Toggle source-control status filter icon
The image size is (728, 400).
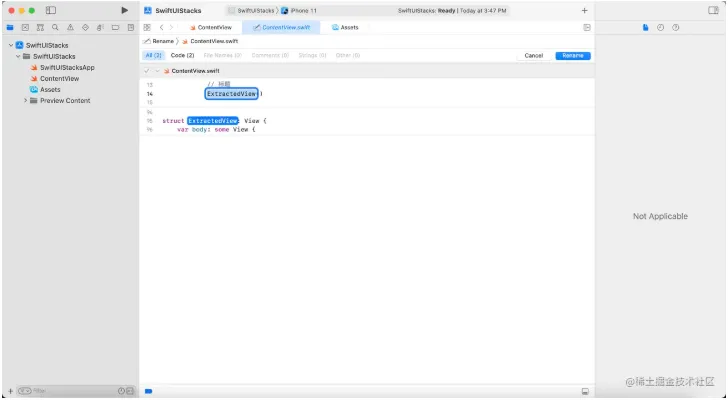click(x=130, y=391)
